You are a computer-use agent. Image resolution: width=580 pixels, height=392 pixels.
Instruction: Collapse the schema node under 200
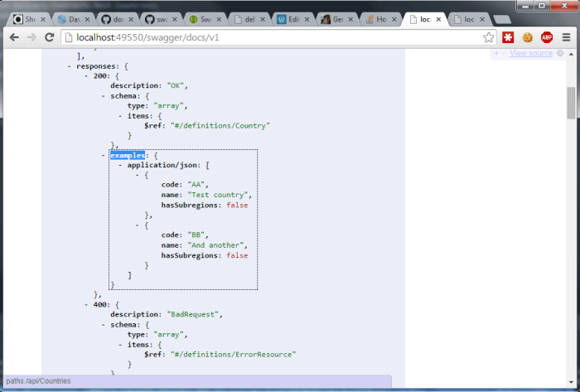point(104,95)
